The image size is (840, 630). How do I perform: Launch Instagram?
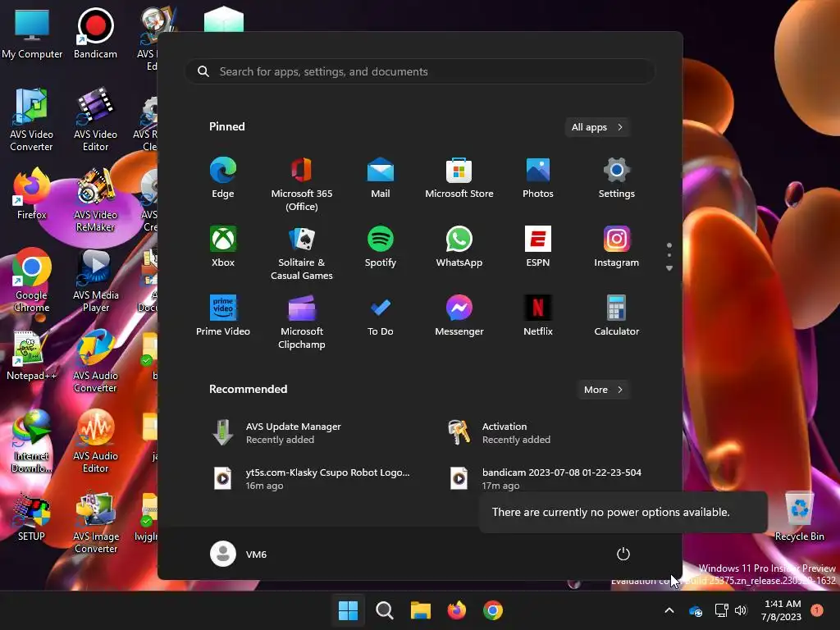(x=617, y=247)
